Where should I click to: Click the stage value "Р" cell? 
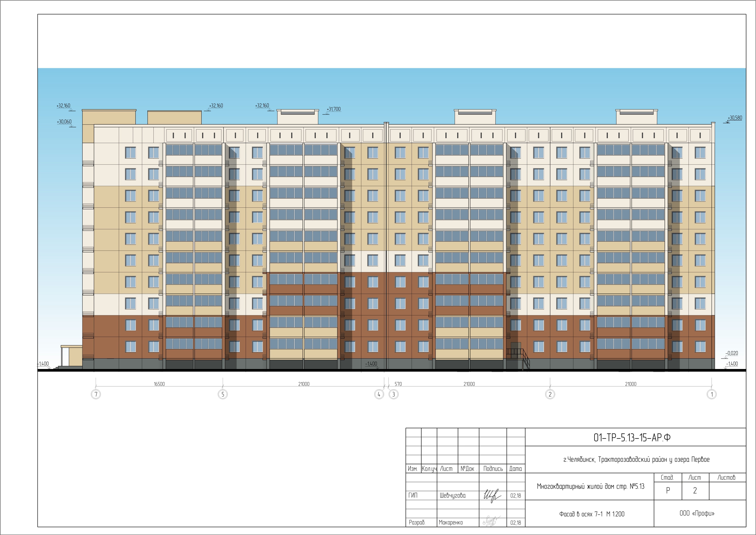click(x=668, y=490)
